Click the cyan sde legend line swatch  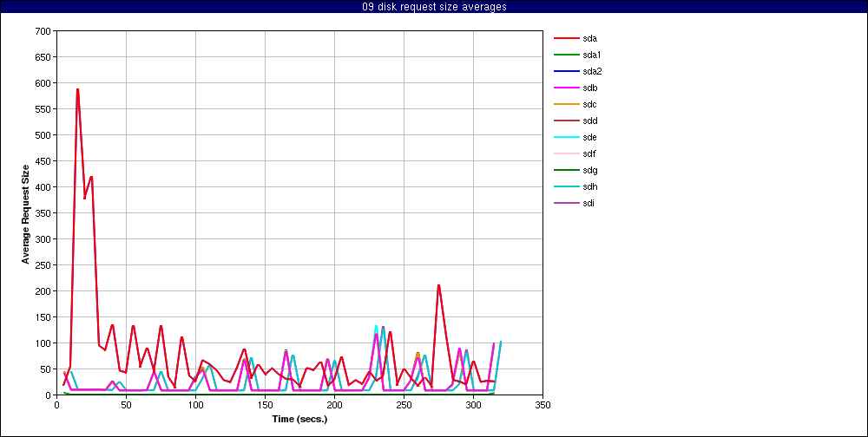566,137
